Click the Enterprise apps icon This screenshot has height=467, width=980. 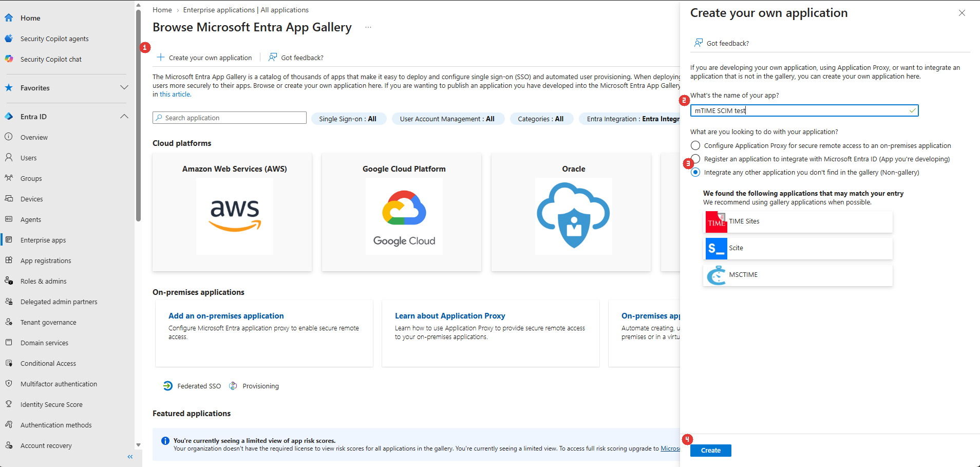pyautogui.click(x=9, y=240)
